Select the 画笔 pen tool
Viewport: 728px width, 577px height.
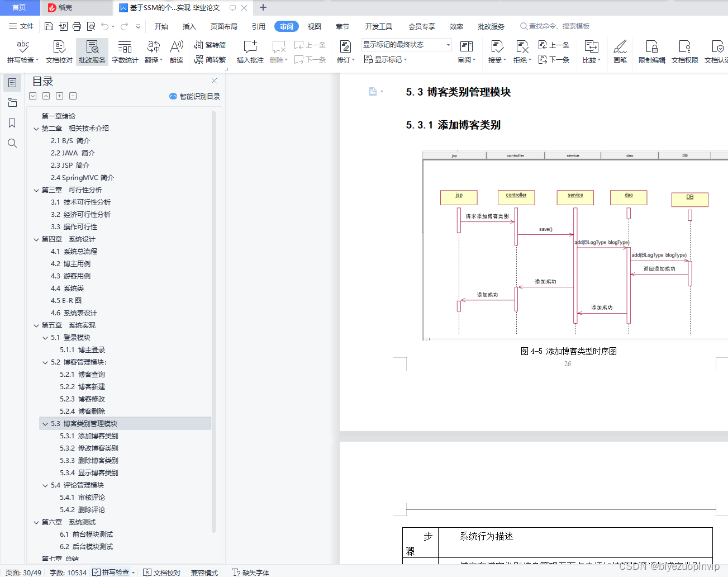coord(620,51)
